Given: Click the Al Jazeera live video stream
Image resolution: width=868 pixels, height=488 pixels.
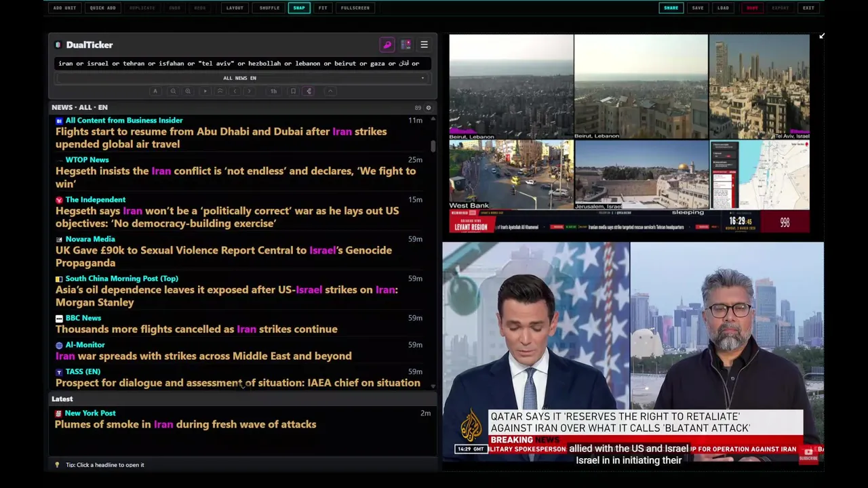Looking at the screenshot, I should (633, 352).
